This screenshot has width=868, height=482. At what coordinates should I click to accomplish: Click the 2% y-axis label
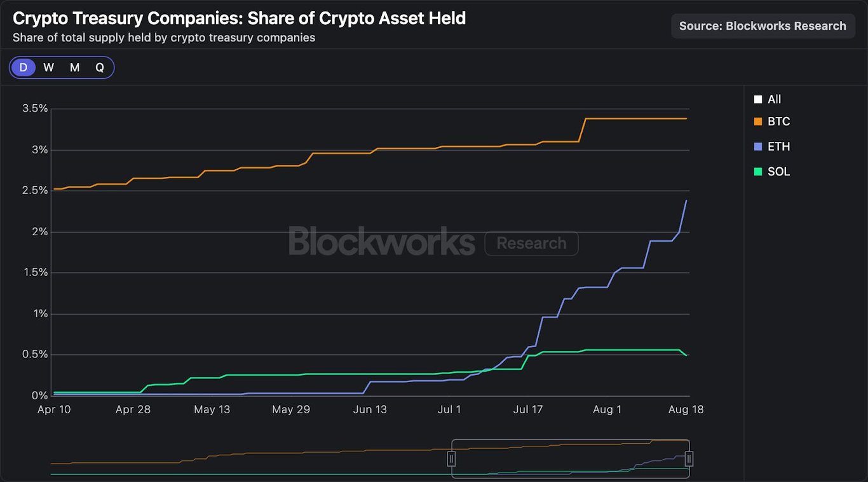click(x=40, y=232)
